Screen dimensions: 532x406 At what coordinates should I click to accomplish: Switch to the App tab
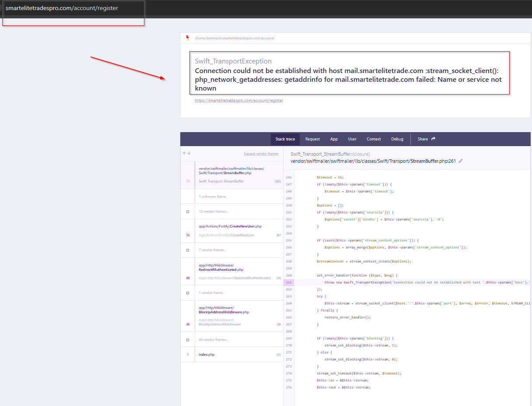coord(334,139)
